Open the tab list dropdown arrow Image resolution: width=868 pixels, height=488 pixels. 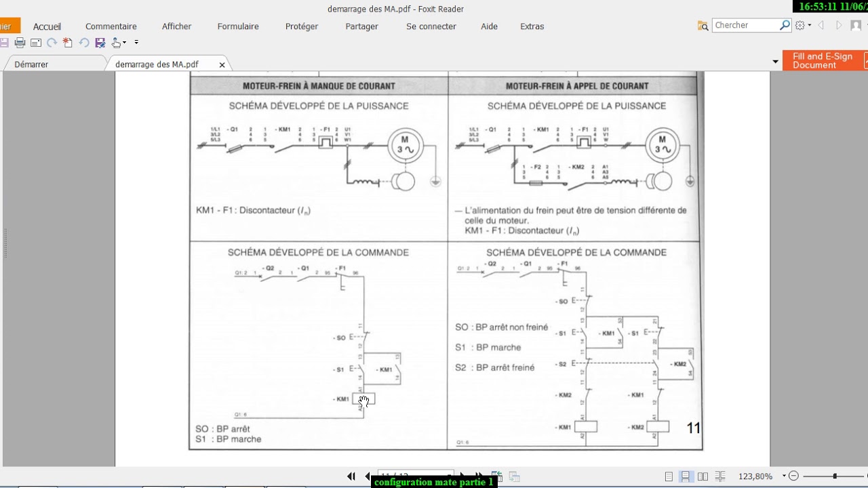(776, 62)
